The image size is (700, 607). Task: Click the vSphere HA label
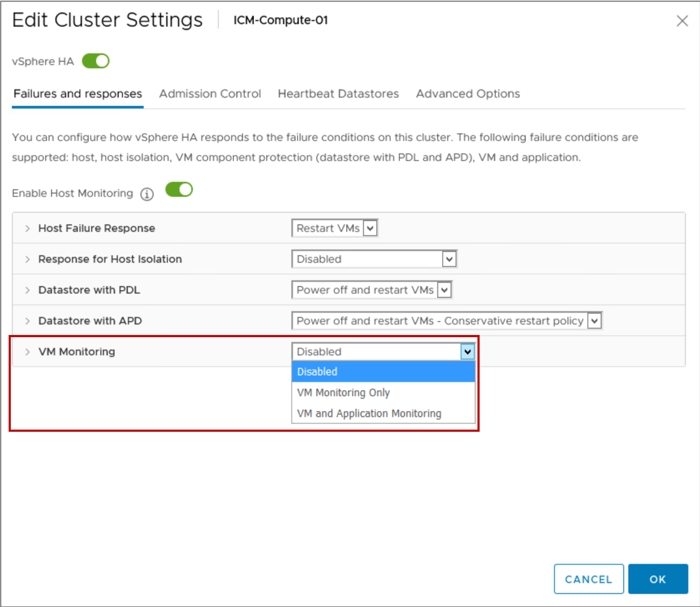(x=43, y=61)
